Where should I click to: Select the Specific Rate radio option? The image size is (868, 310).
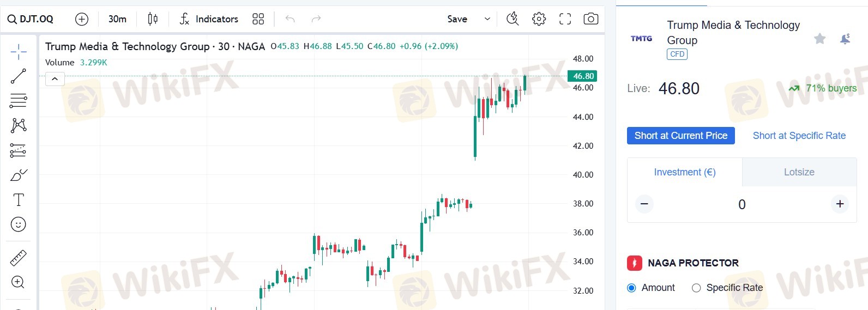pos(696,288)
